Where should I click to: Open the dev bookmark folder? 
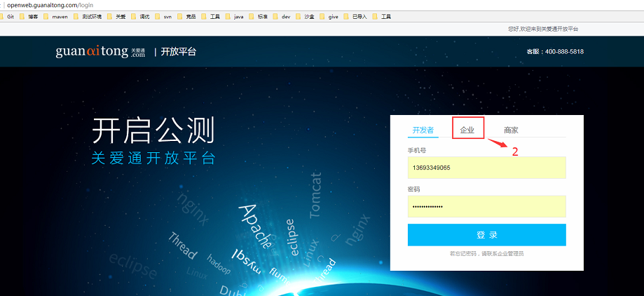click(x=282, y=17)
